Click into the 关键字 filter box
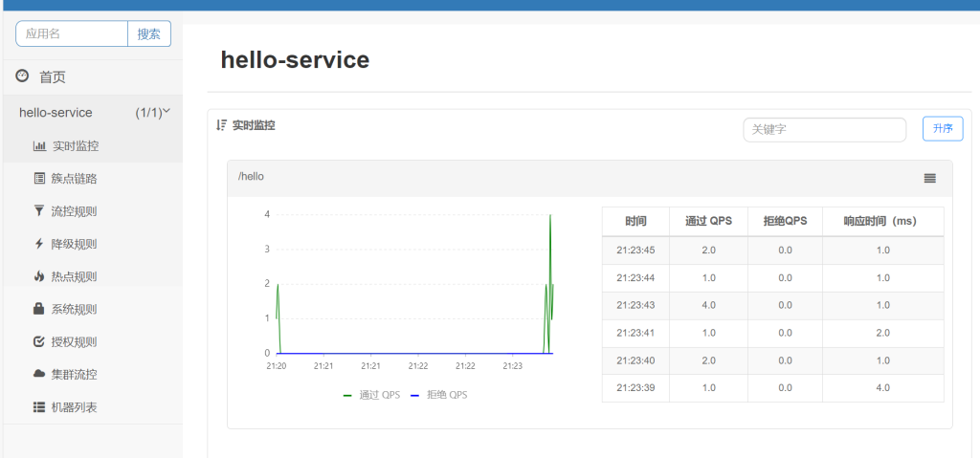Screen dimensions: 980x458 tap(824, 130)
